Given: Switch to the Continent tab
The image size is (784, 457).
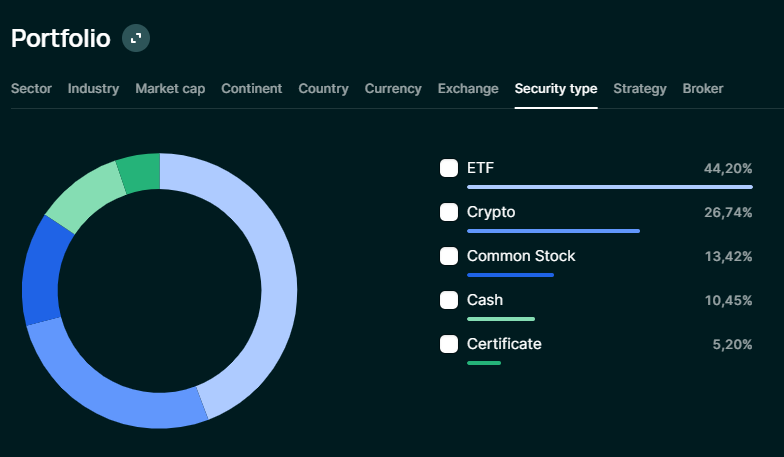Looking at the screenshot, I should coord(251,88).
